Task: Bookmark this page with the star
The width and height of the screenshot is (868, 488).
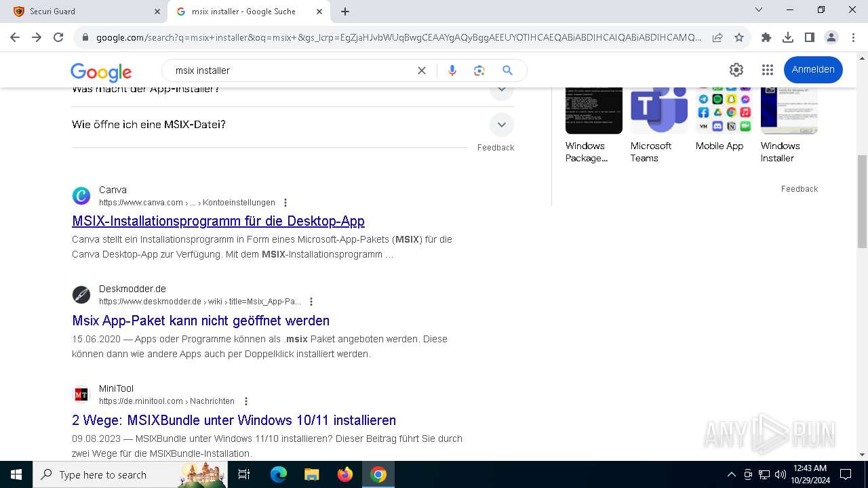Action: pyautogui.click(x=739, y=38)
